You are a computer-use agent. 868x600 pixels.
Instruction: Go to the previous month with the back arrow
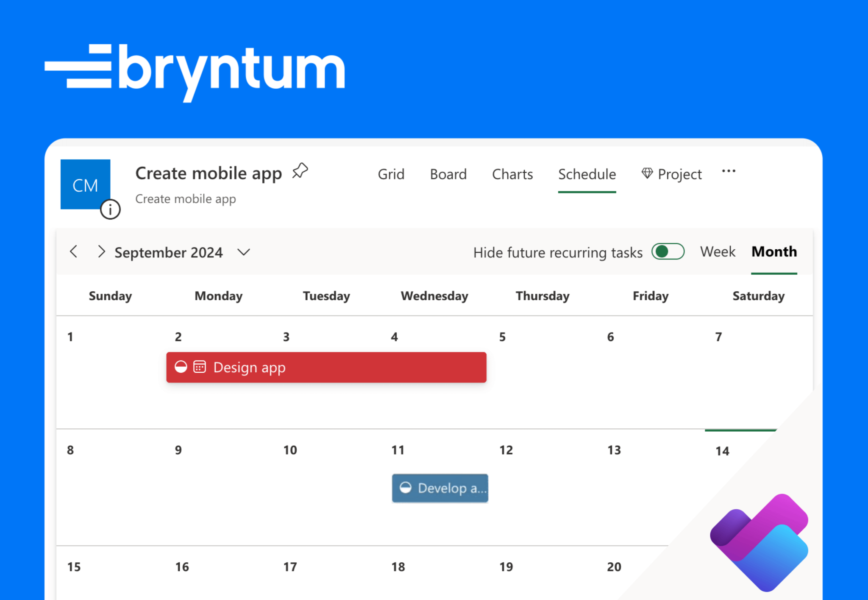74,251
